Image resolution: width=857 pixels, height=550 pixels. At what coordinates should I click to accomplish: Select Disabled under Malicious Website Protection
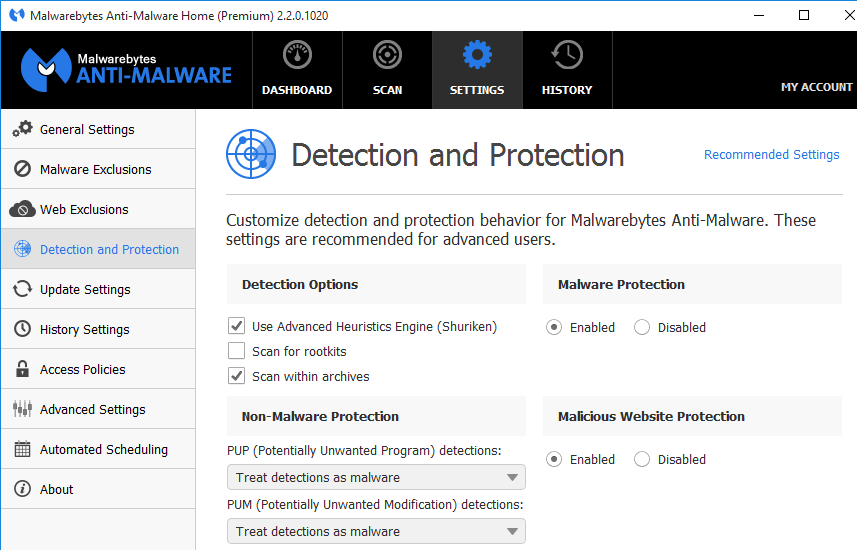click(x=642, y=459)
